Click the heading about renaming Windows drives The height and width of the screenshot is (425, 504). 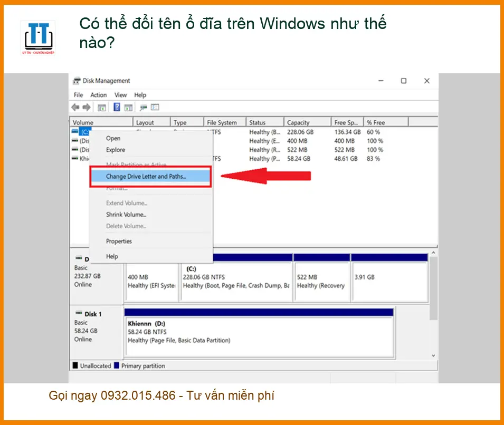[233, 33]
